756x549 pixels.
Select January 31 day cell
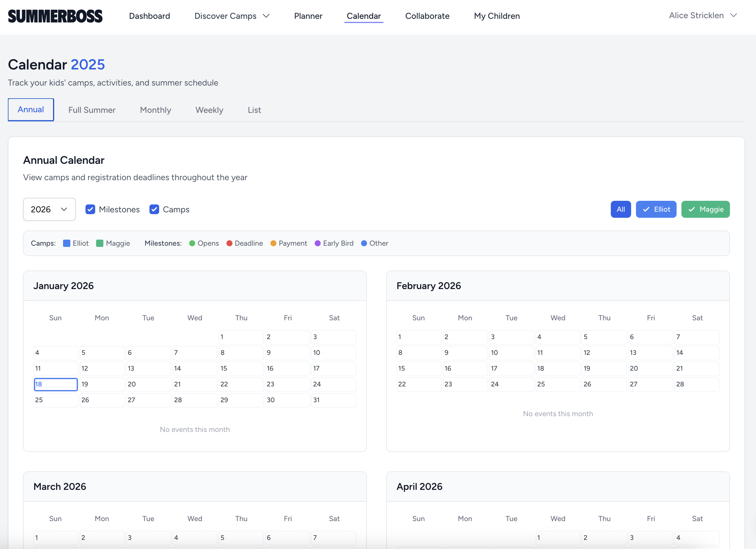tap(334, 400)
